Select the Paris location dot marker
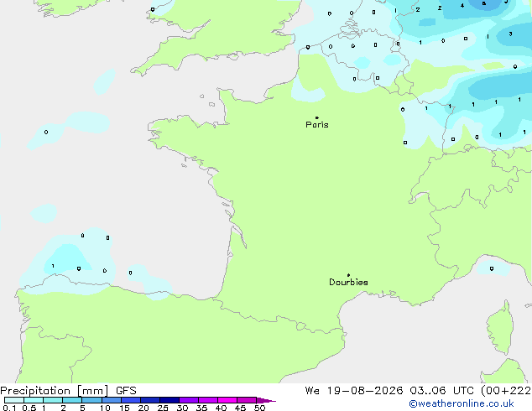The image size is (532, 411). [317, 117]
